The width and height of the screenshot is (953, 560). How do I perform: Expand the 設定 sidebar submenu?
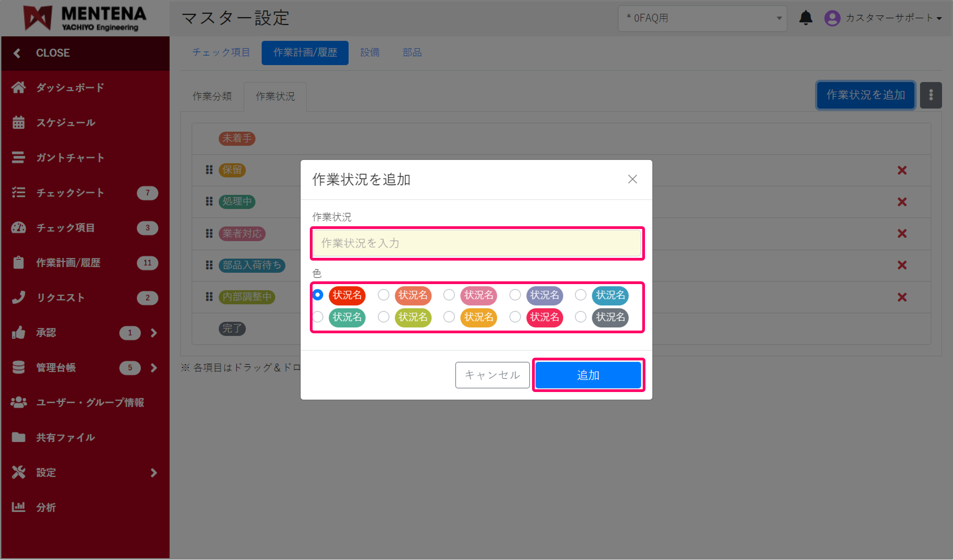coord(154,472)
